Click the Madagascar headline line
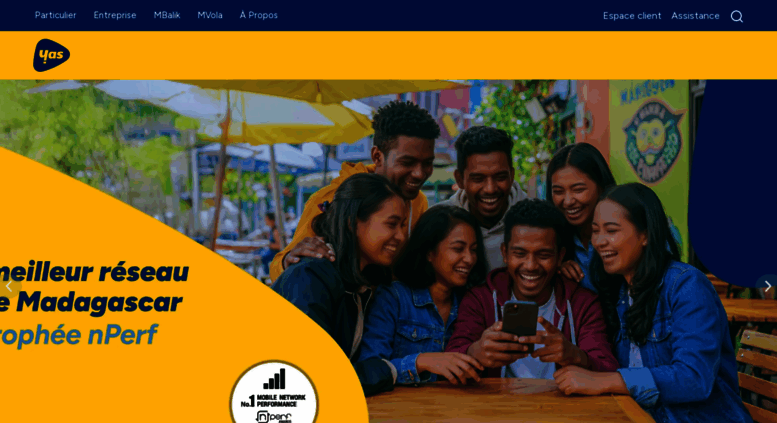 point(91,303)
